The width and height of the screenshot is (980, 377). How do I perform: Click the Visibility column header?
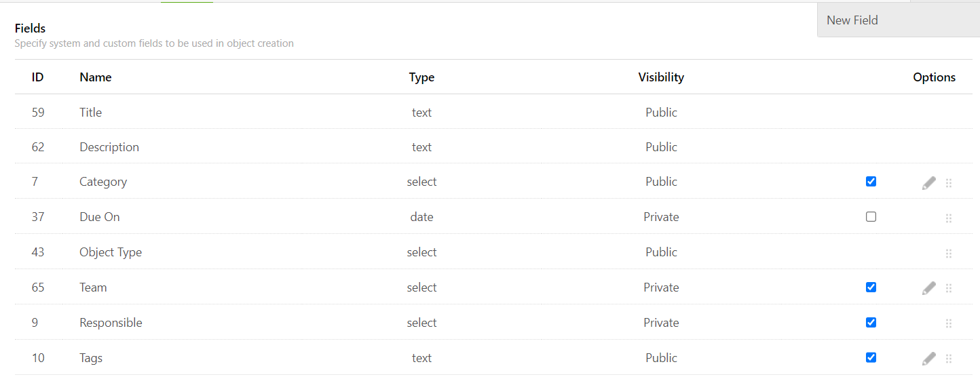click(x=661, y=77)
